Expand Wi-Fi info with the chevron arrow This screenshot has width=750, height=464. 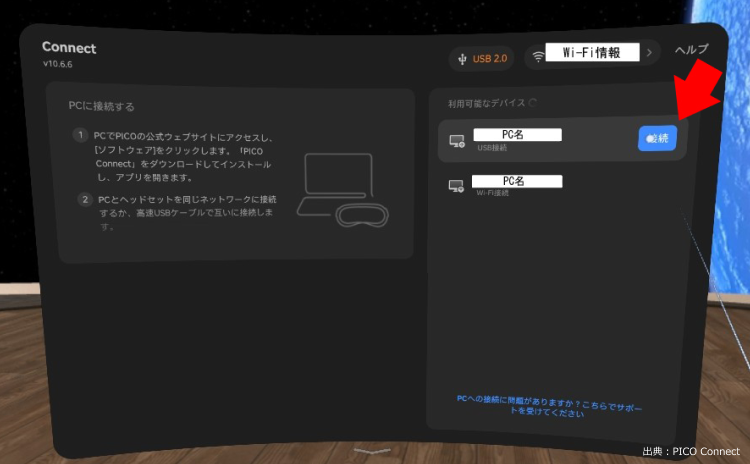tap(648, 53)
